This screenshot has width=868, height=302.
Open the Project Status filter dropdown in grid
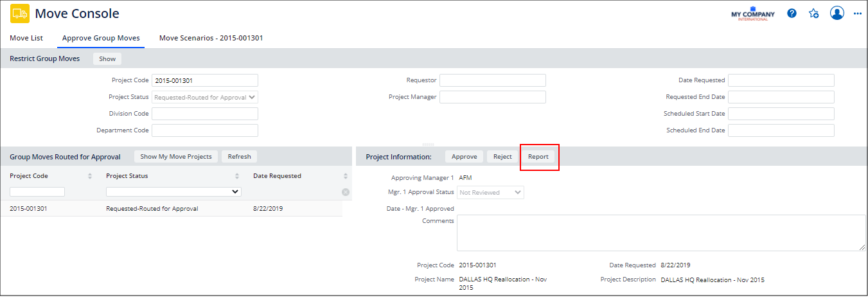coord(173,191)
